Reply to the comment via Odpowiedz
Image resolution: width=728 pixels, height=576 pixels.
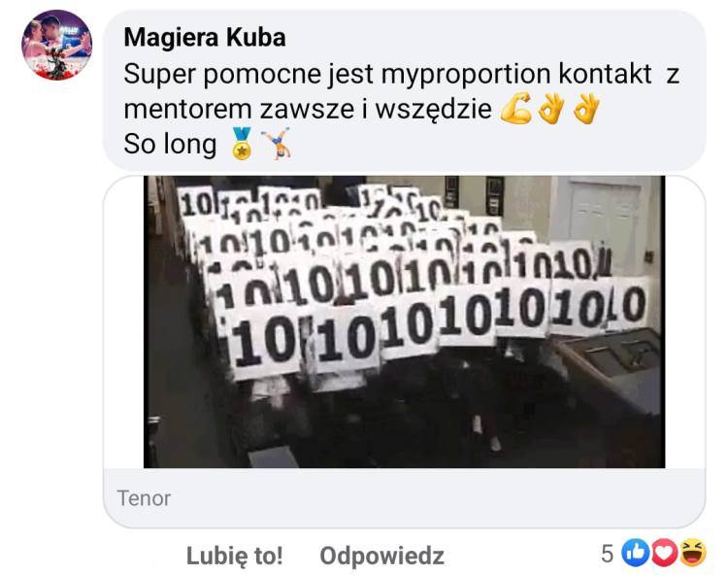(x=381, y=556)
